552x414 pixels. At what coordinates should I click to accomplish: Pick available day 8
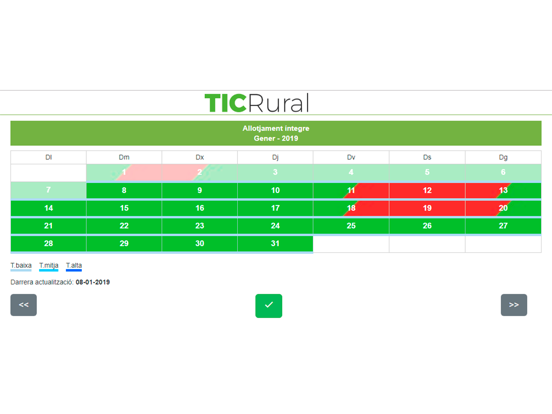tap(124, 190)
